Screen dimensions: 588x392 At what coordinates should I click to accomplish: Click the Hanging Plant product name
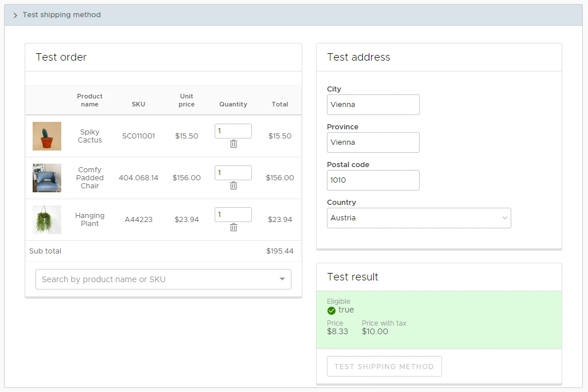tap(90, 220)
